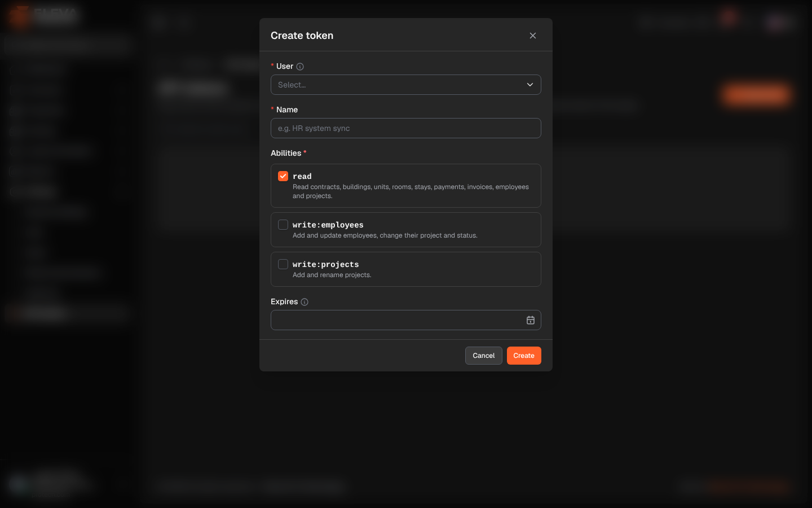Image resolution: width=812 pixels, height=508 pixels.
Task: Click the read ability description text
Action: (x=411, y=191)
